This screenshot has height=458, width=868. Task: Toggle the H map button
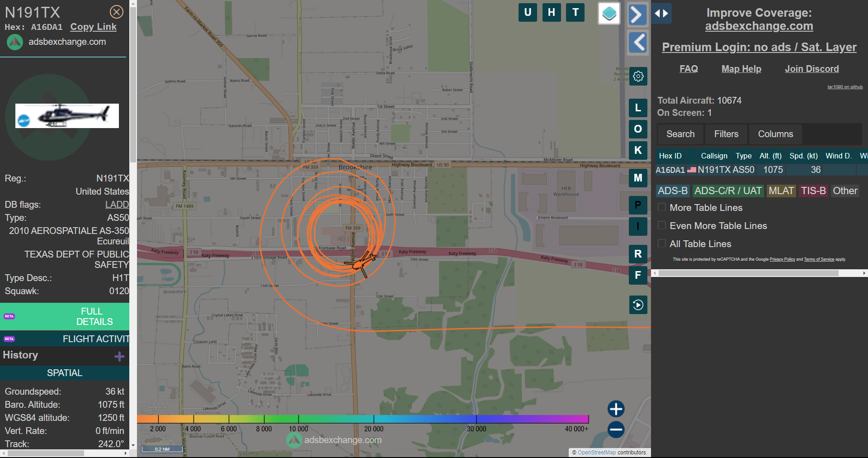point(552,12)
